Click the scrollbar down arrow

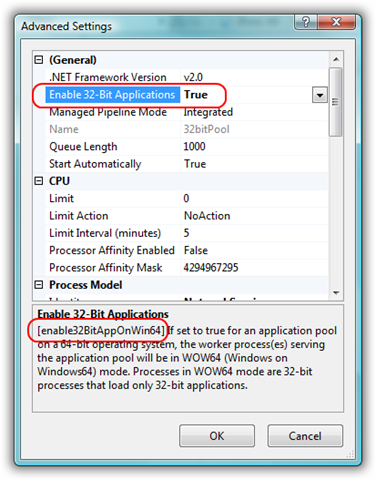click(336, 293)
